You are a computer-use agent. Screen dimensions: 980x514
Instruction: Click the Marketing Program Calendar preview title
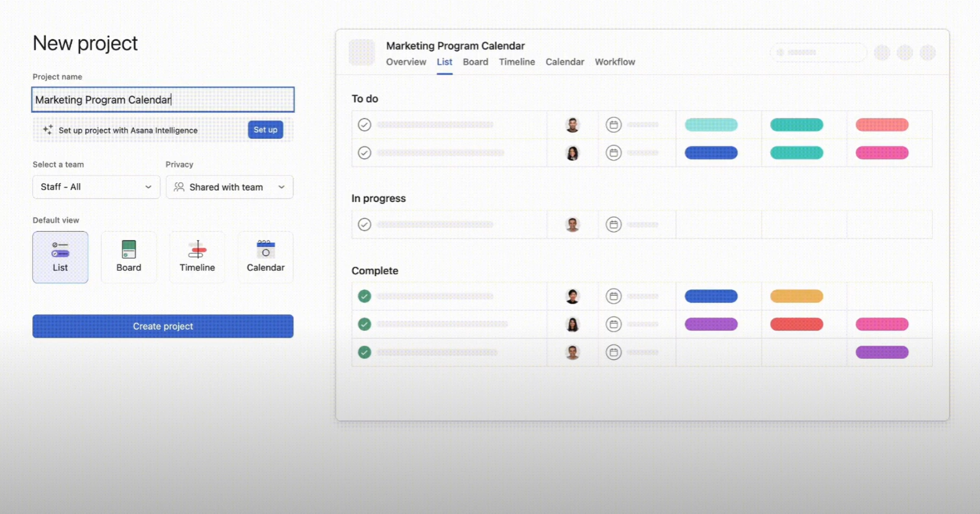(455, 46)
